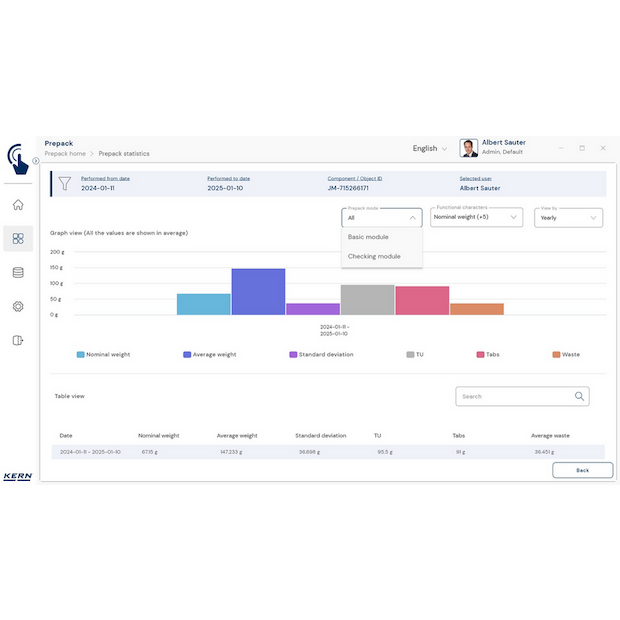This screenshot has height=620, width=620.
Task: Click the logout icon in sidebar
Action: tap(18, 340)
